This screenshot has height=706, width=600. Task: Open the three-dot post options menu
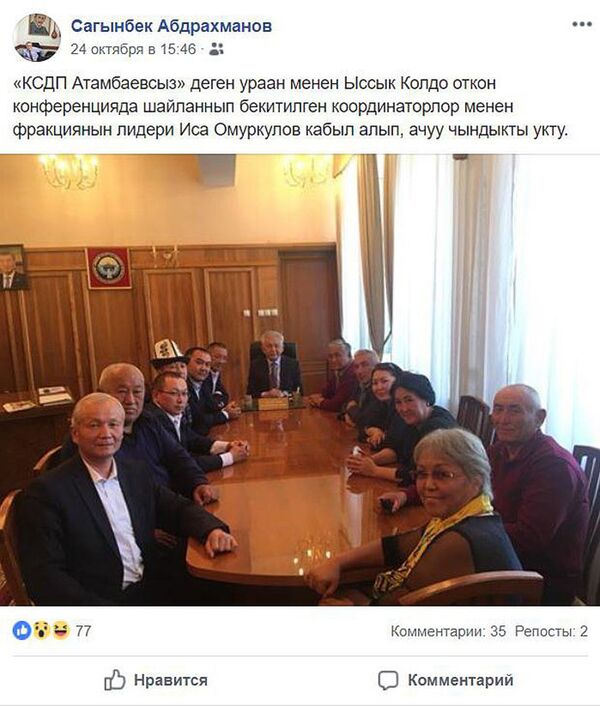click(582, 24)
